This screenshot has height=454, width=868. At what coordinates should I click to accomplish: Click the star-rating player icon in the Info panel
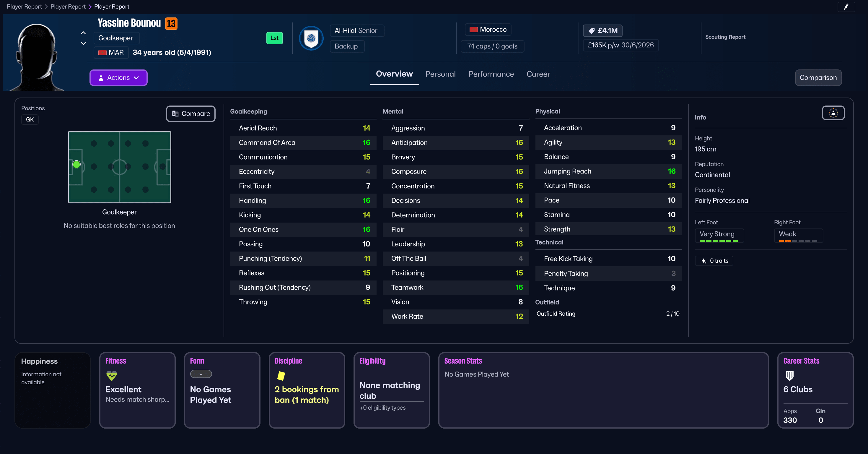[x=833, y=113]
